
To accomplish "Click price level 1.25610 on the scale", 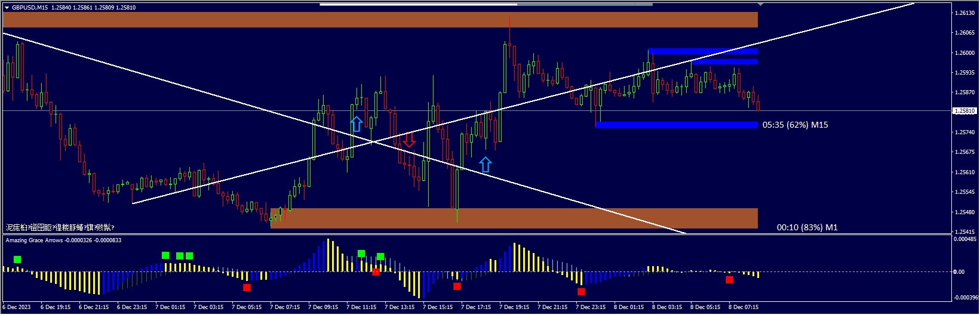I will tap(965, 172).
